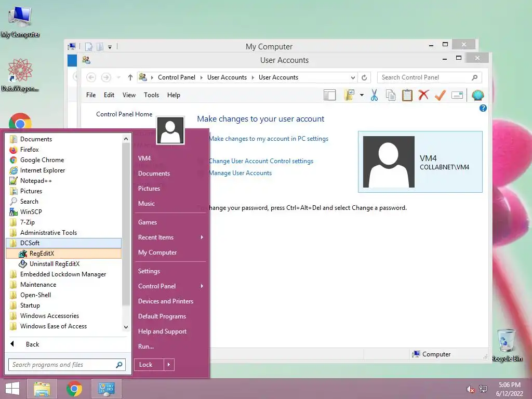
Task: Click the orange checkmark Properties icon
Action: 440,96
